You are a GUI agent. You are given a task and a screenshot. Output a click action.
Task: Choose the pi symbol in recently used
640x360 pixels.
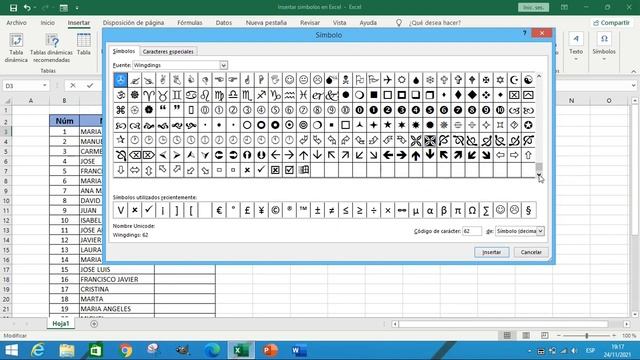click(x=458, y=210)
